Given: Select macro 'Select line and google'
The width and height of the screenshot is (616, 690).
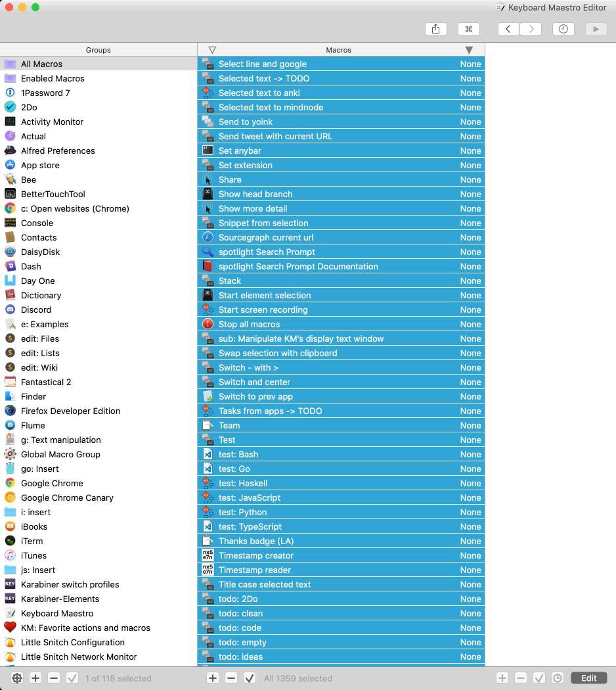Looking at the screenshot, I should tap(341, 64).
